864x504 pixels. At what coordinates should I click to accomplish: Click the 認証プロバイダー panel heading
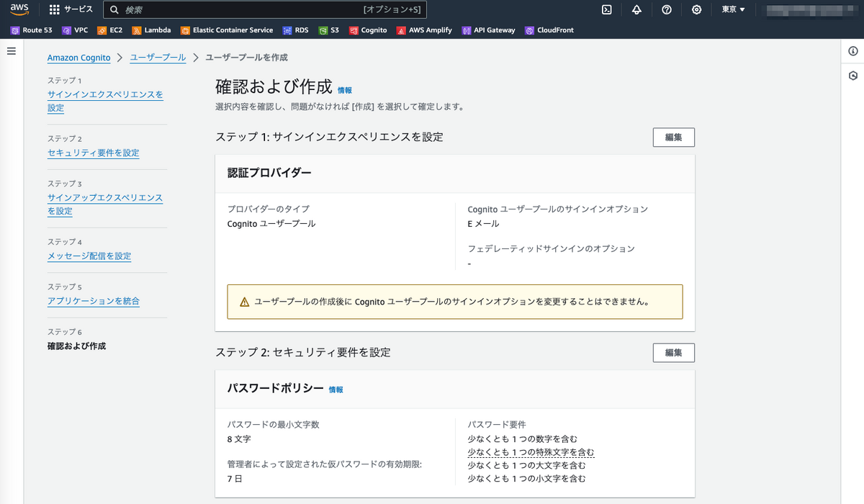(270, 174)
